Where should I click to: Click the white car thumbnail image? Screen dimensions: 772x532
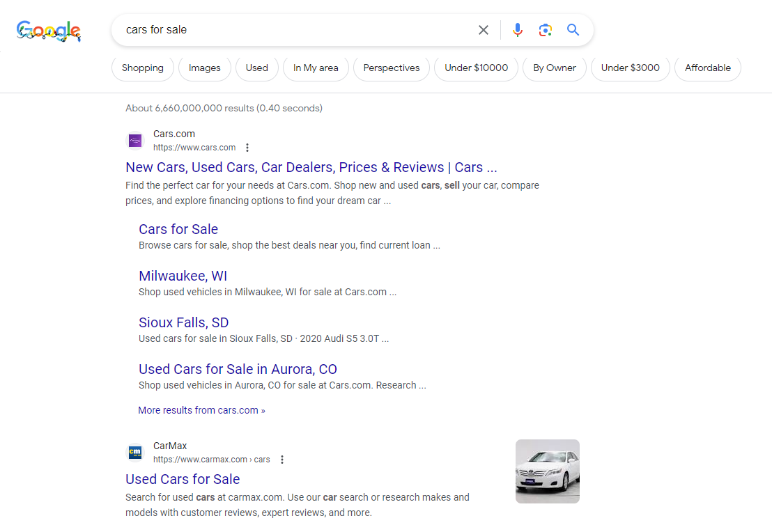(548, 471)
